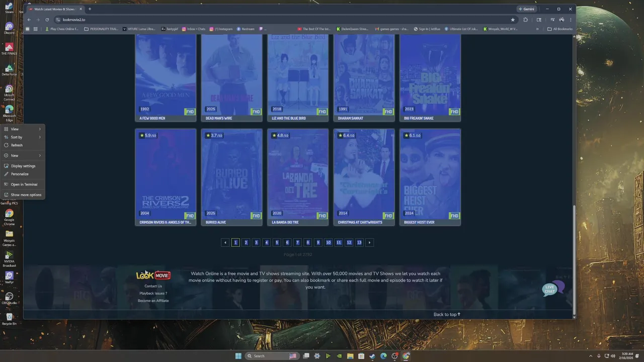Open the PERSONALITY TRAI... bookmark folder
Viewport: 644px width, 362px height.
[x=102, y=29]
